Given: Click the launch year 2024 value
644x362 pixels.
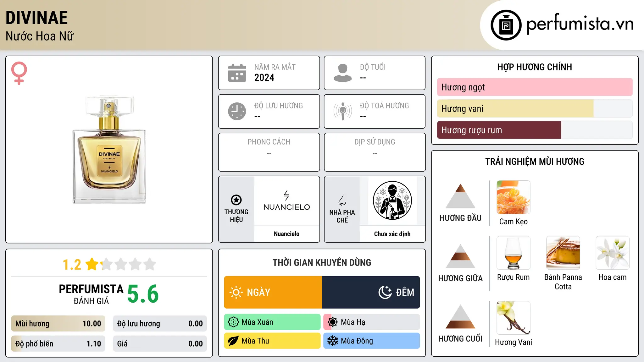Looking at the screenshot, I should 264,78.
